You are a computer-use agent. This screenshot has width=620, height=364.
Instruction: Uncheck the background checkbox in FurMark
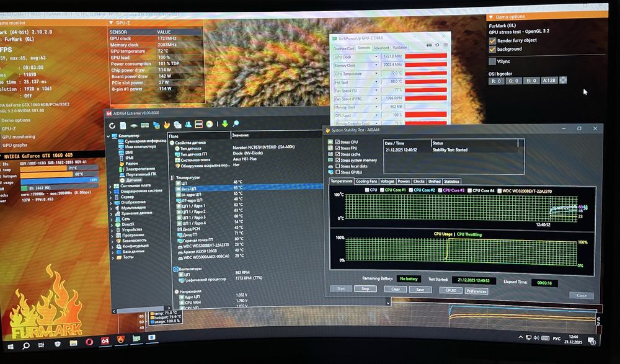click(x=492, y=50)
